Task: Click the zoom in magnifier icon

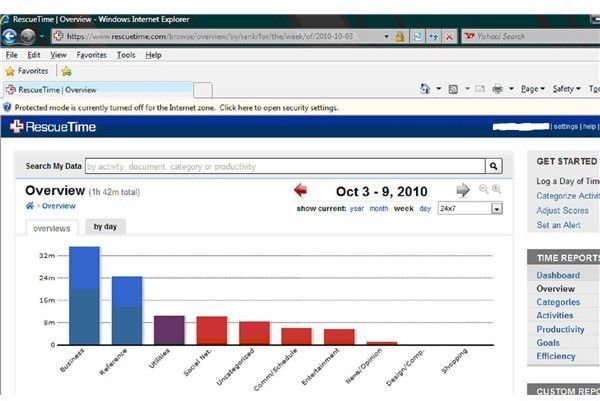Action: 497,189
